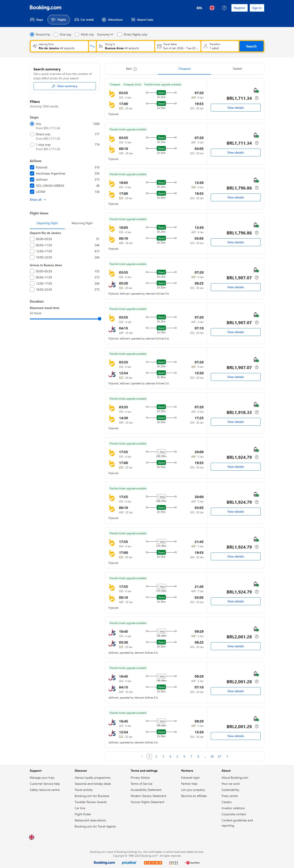Adjust the maximum travel time slider handle
Screen dimensions: 294x868
99,319
